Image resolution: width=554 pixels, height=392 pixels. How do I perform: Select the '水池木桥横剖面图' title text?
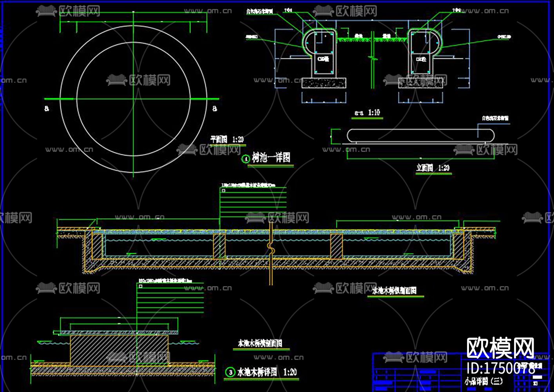(x=260, y=343)
